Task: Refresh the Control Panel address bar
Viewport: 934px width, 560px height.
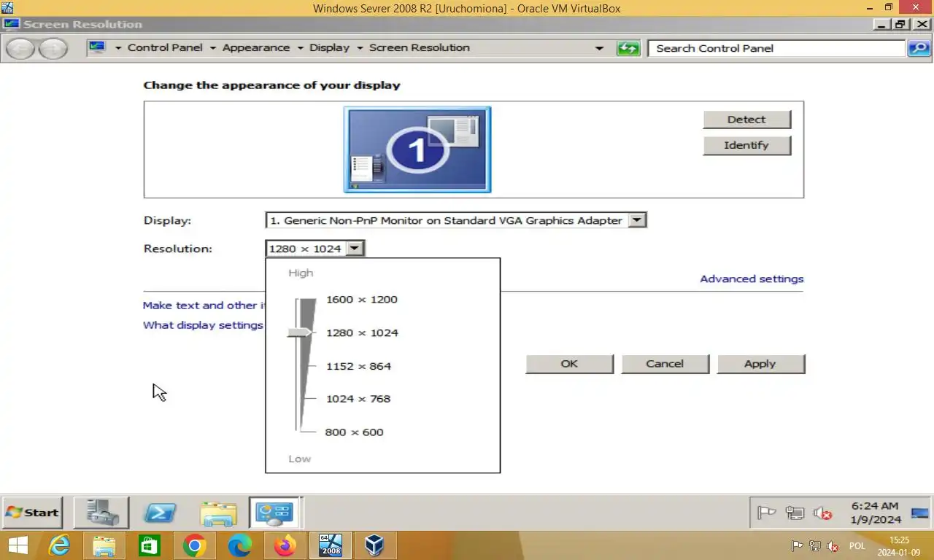Action: 628,48
